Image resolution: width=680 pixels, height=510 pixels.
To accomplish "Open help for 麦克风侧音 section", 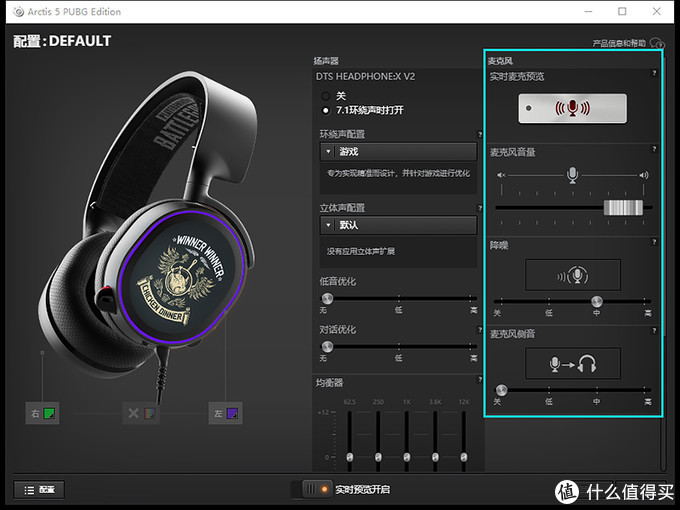I will pos(654,331).
